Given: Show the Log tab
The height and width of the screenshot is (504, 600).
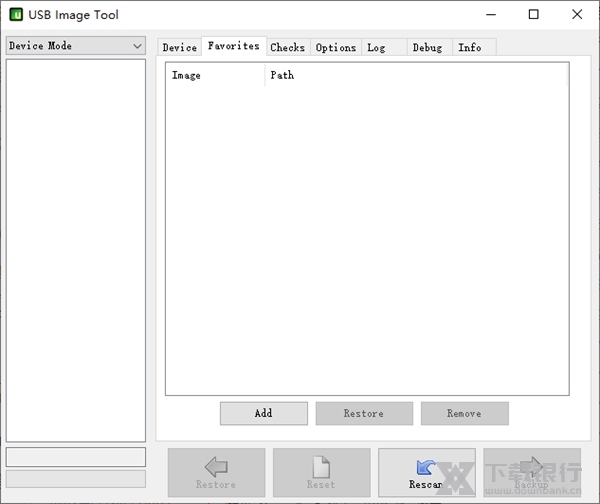Looking at the screenshot, I should pyautogui.click(x=376, y=47).
